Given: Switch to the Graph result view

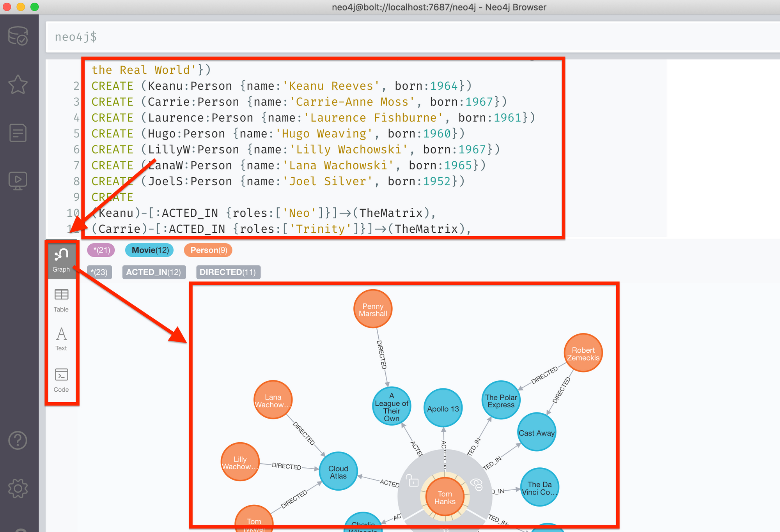Looking at the screenshot, I should [61, 260].
